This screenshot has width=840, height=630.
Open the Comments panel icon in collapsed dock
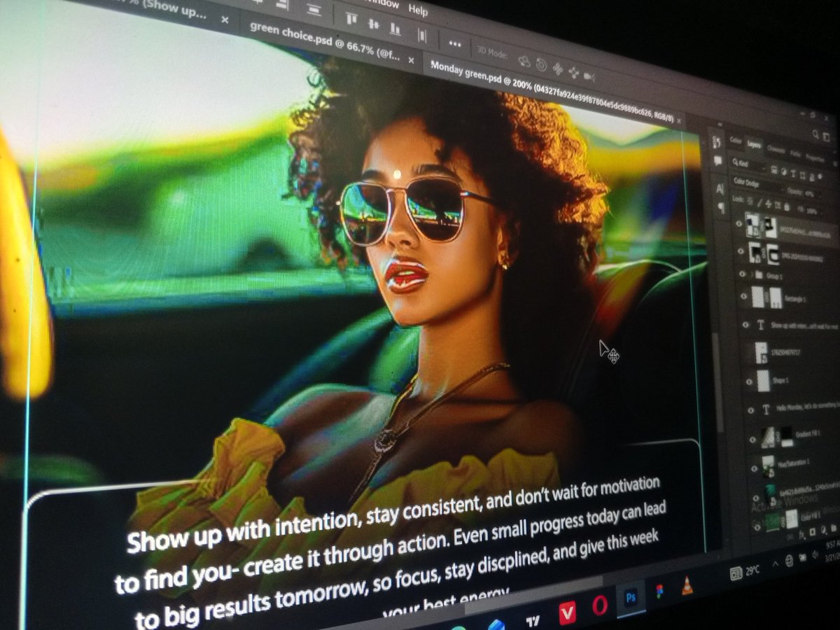coord(717,160)
